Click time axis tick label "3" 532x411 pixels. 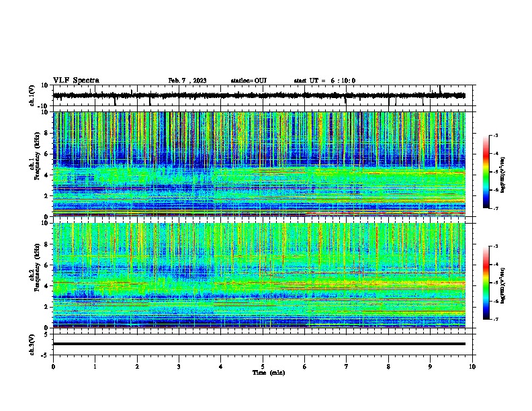(x=179, y=367)
